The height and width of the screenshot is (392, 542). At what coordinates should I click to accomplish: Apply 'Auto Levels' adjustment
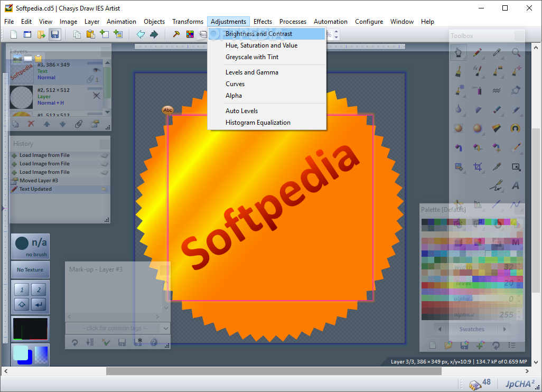click(266, 111)
